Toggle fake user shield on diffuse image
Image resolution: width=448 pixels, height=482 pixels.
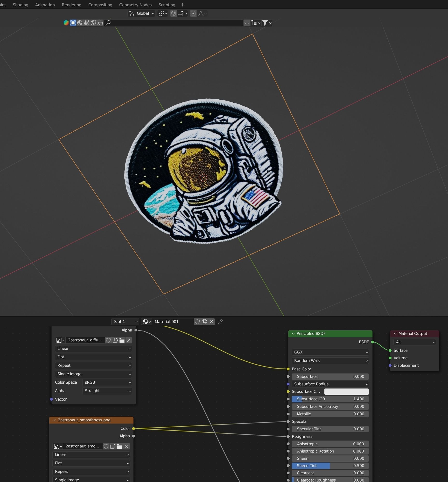(x=108, y=340)
